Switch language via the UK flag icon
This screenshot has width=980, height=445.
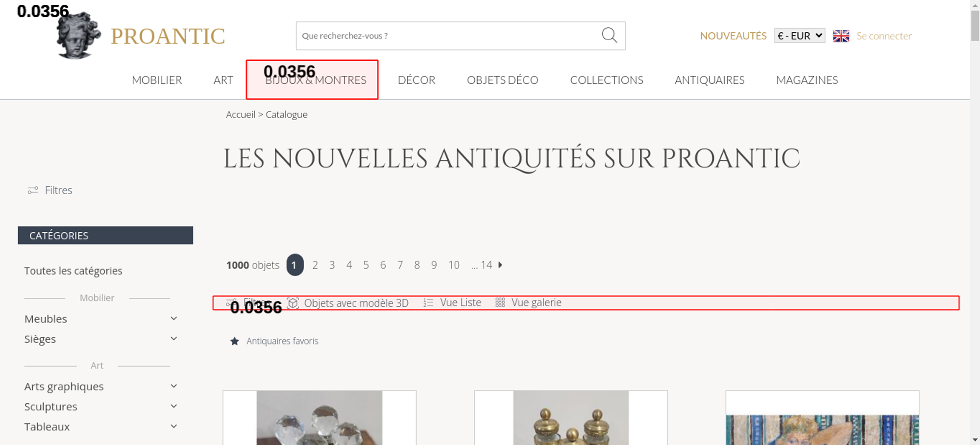841,36
